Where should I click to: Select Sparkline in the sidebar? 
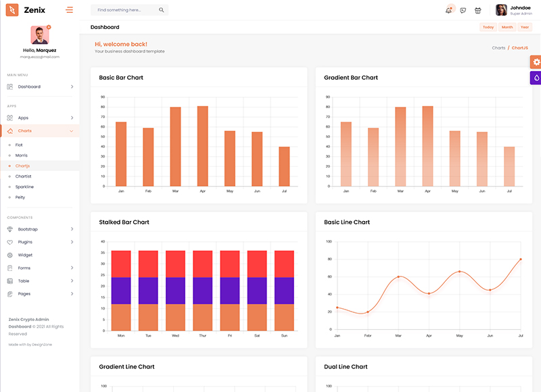coord(24,187)
